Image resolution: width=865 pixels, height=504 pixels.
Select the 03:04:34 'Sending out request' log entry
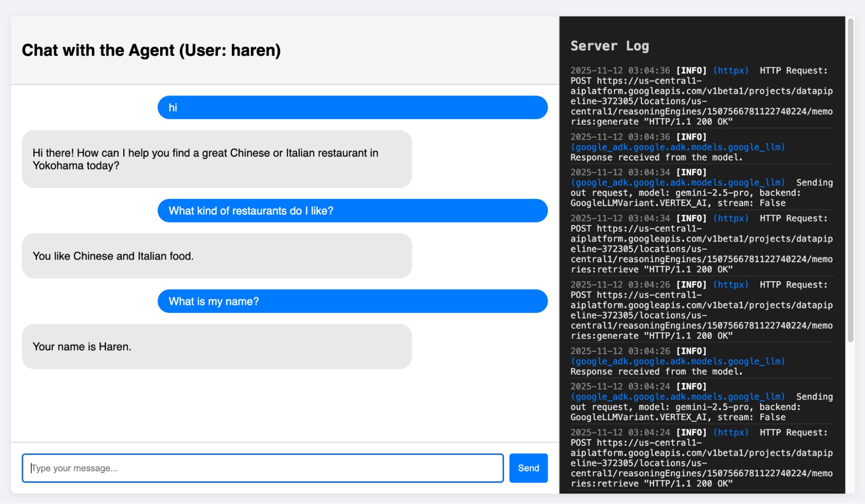(x=702, y=187)
